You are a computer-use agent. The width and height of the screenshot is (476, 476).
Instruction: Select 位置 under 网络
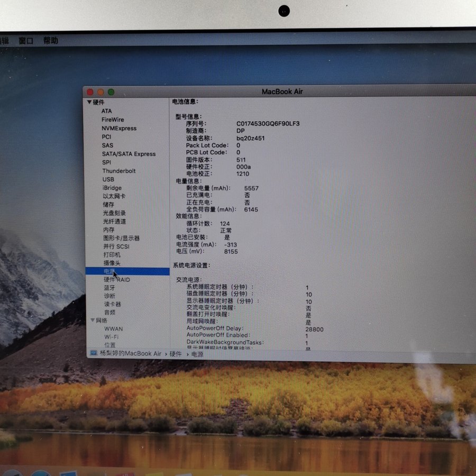[x=110, y=345]
